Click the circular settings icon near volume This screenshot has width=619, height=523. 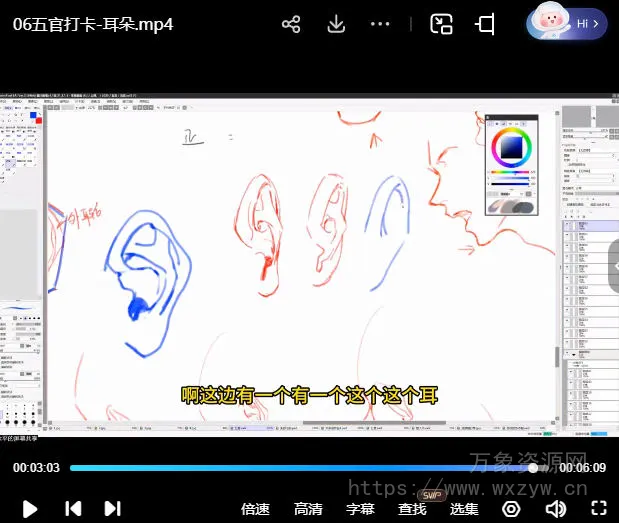coord(511,509)
